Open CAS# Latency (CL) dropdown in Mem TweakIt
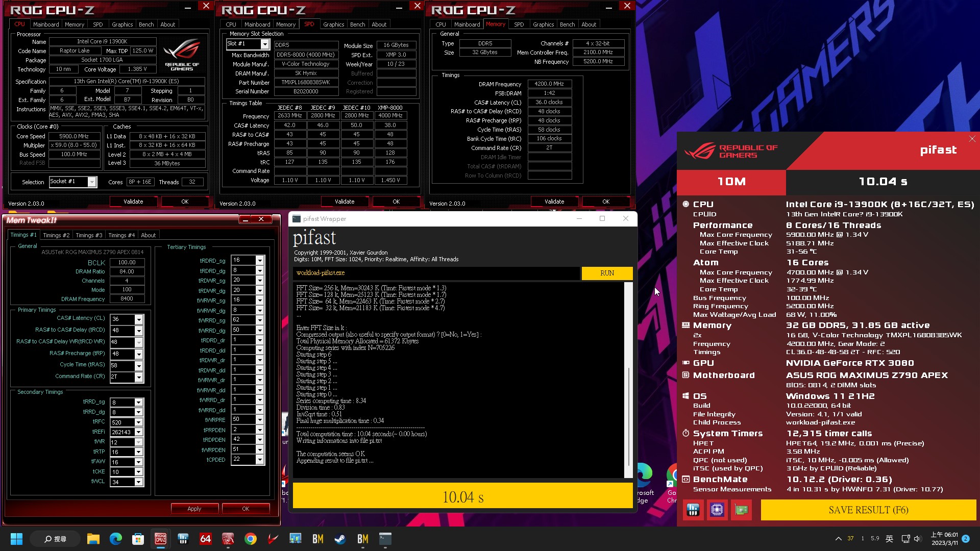The height and width of the screenshot is (551, 980). click(x=138, y=319)
